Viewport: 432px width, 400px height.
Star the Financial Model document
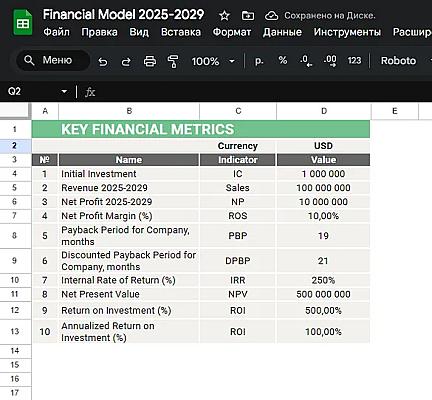point(224,15)
